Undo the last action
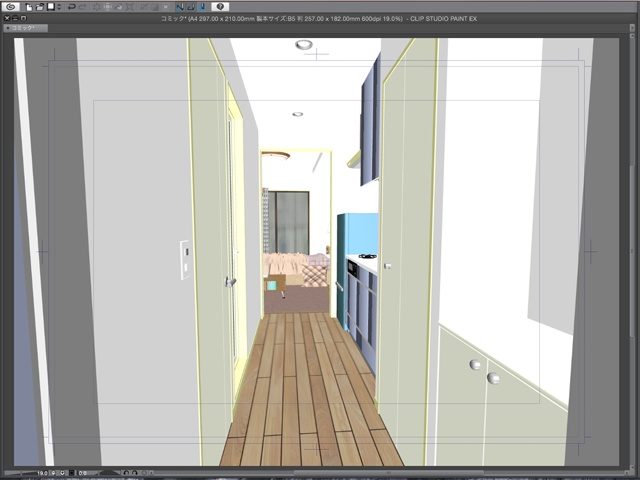 point(72,7)
